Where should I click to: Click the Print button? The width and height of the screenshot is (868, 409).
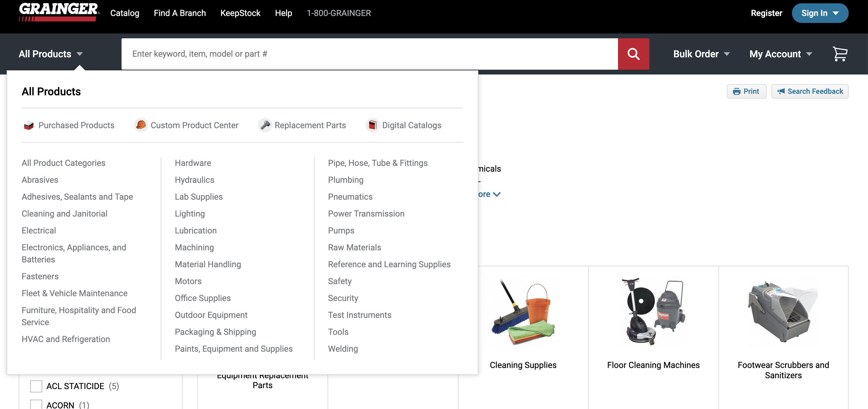pyautogui.click(x=746, y=91)
